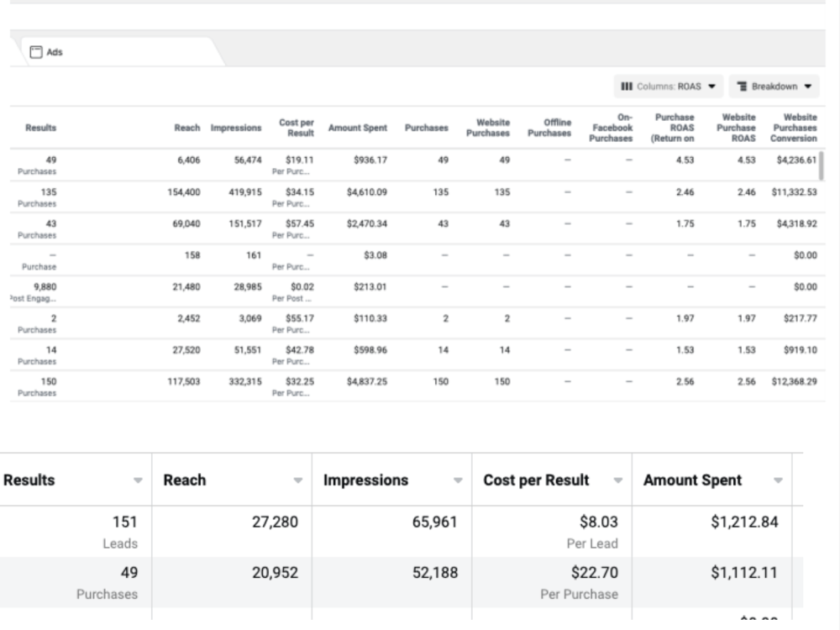Select the amount spent value $2,470.34

[366, 223]
